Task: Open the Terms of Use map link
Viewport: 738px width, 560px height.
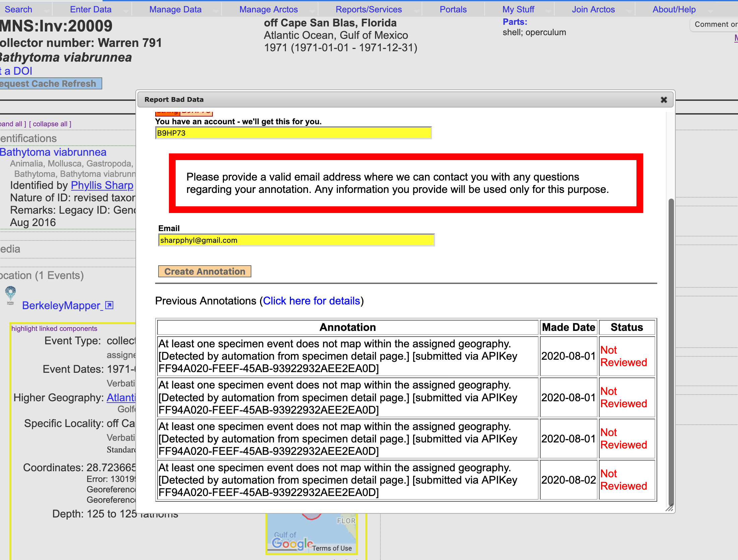Action: point(332,548)
